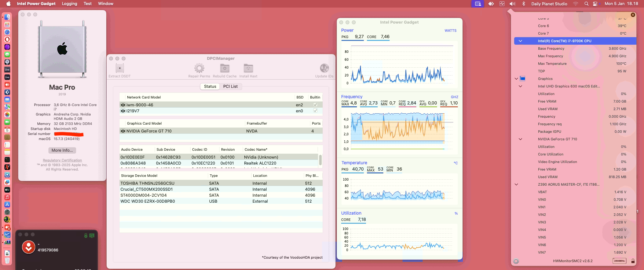Open the Test menu
The image size is (644, 270).
[88, 4]
